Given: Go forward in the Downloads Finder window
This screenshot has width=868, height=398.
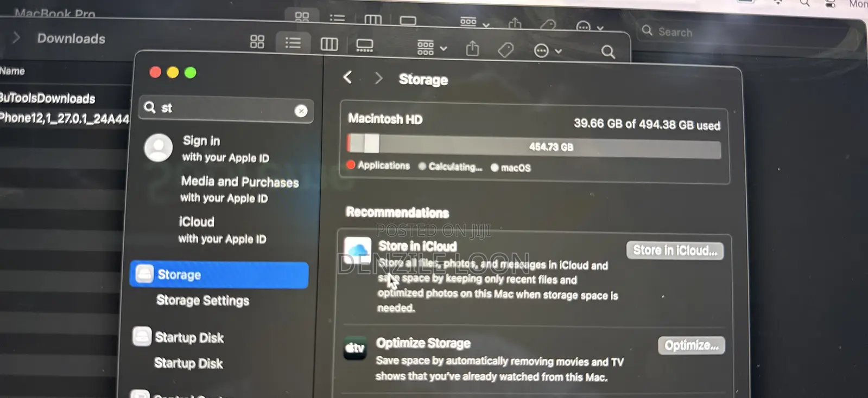Looking at the screenshot, I should tap(16, 37).
